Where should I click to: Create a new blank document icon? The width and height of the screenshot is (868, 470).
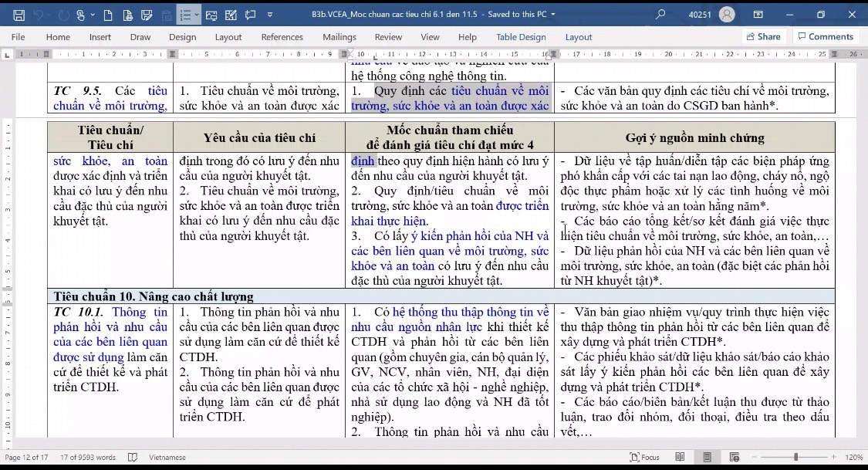click(x=108, y=15)
